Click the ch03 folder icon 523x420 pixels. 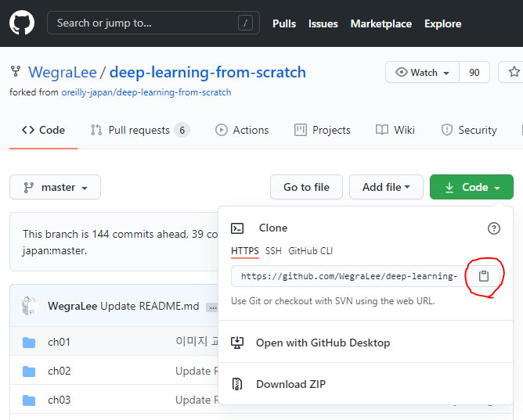click(x=29, y=400)
